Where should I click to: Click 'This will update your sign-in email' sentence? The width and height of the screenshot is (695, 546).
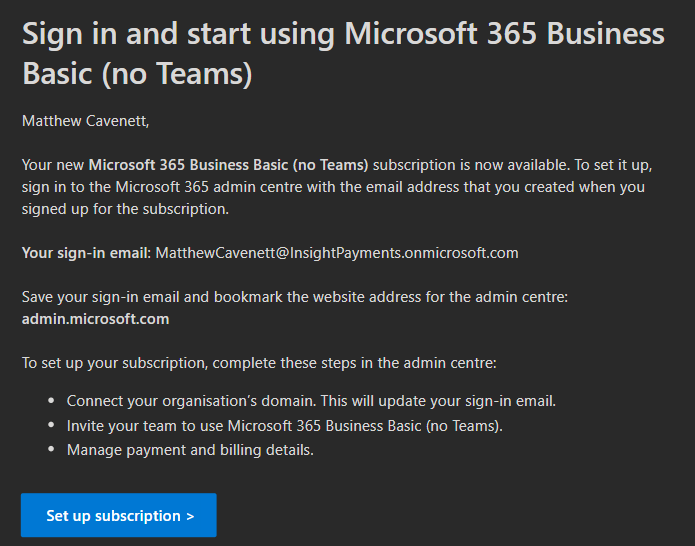tap(437, 401)
